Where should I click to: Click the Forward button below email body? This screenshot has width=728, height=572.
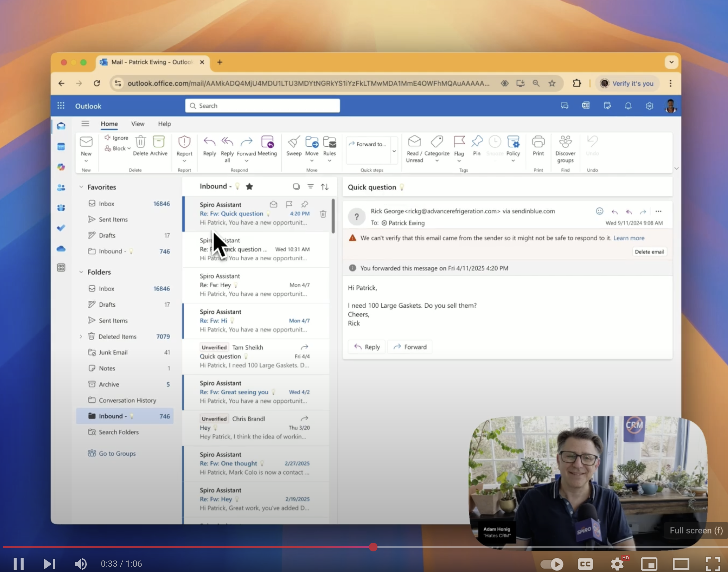coord(410,347)
